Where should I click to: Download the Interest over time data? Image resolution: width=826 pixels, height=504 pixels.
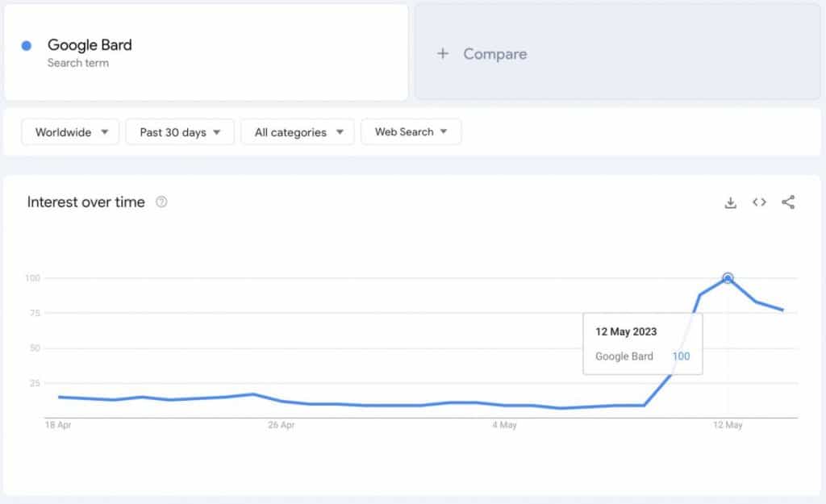(x=730, y=202)
